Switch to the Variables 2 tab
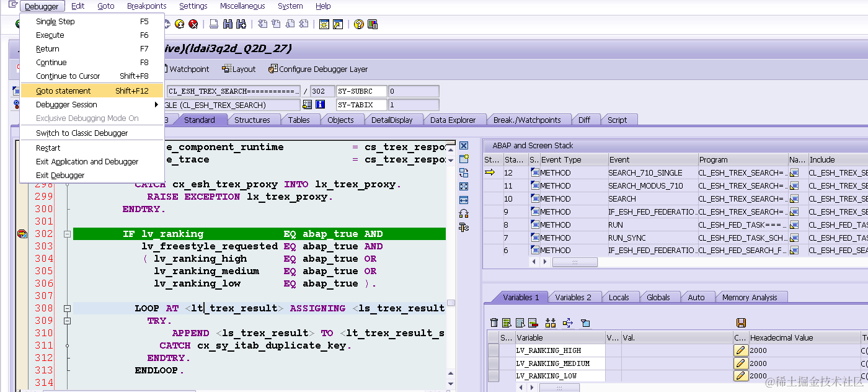The height and width of the screenshot is (392, 868). coord(573,297)
